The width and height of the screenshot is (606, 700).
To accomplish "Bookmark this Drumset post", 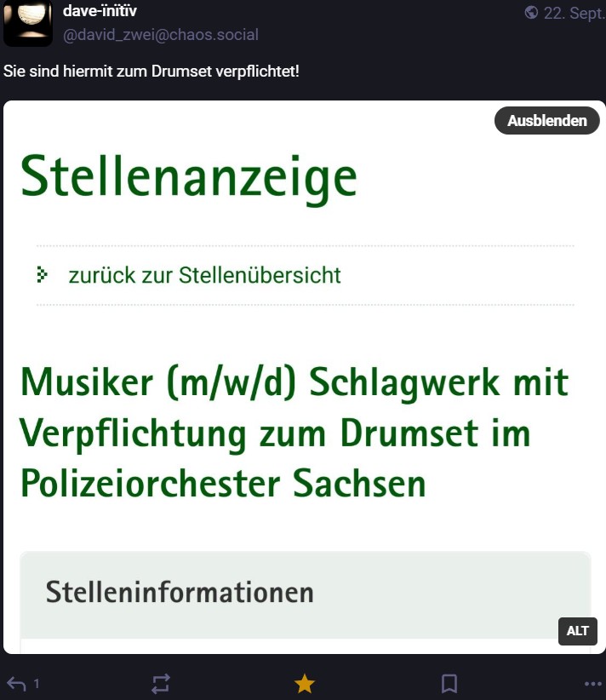I will [x=449, y=683].
